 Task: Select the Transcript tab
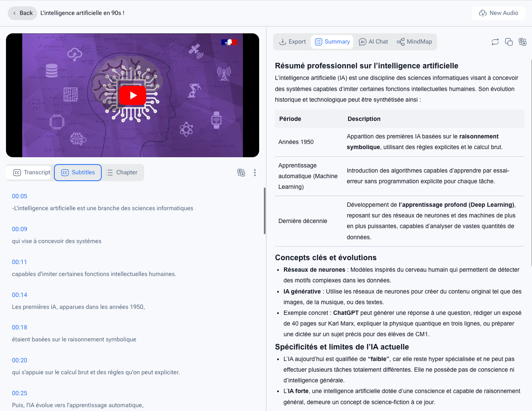click(x=32, y=173)
